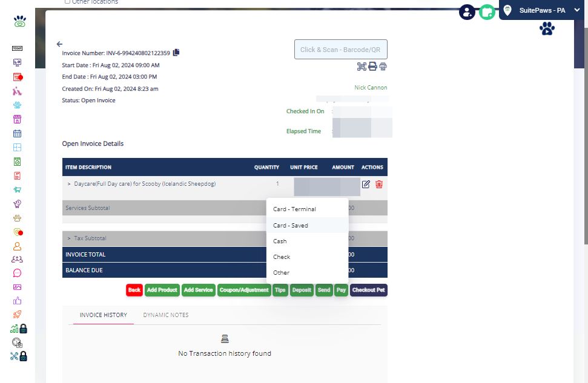Click the Add Service button
Screen dimensions: 588x383
tap(199, 290)
